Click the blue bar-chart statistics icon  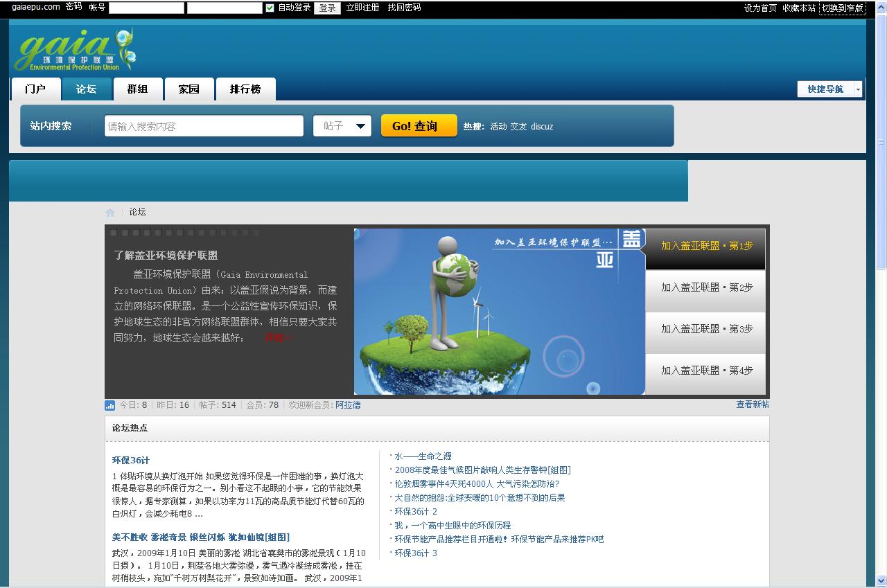point(109,404)
